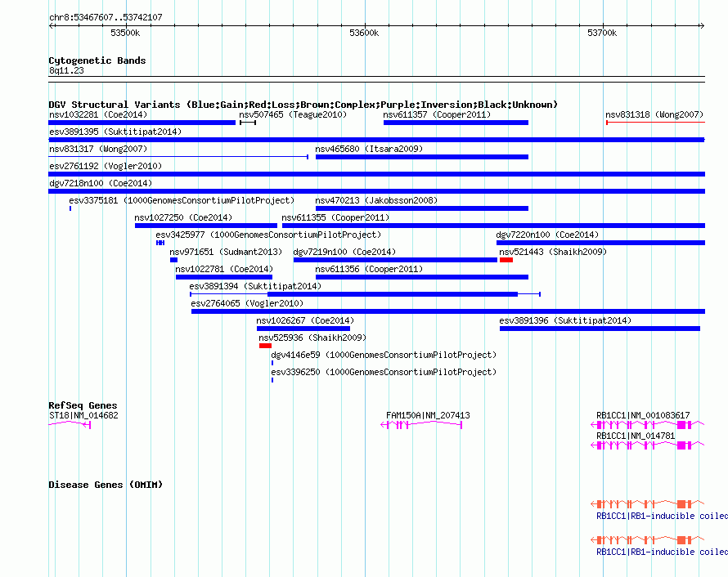
Task: Click the Disease Genes (OMIM) track title
Action: pos(106,485)
